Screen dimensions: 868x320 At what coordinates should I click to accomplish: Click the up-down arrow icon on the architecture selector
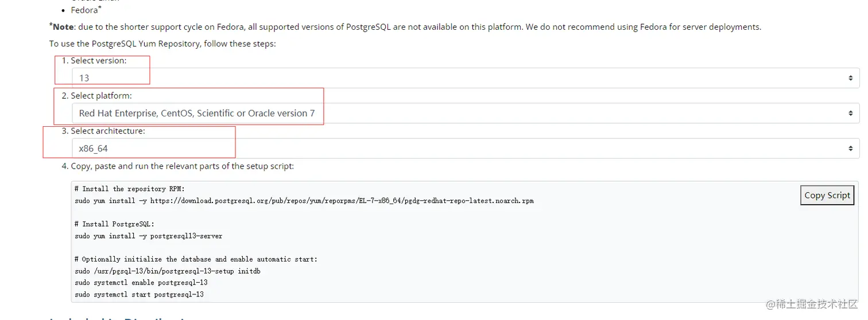[x=850, y=149]
